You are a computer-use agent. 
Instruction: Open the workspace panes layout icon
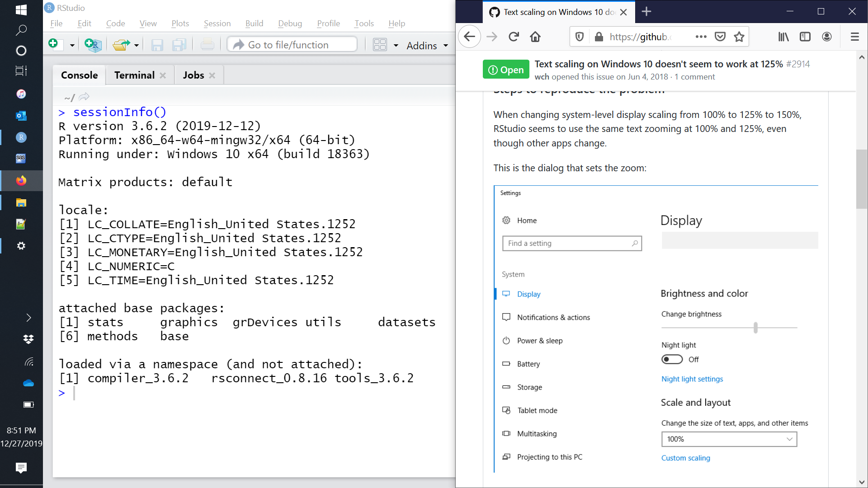coord(380,45)
